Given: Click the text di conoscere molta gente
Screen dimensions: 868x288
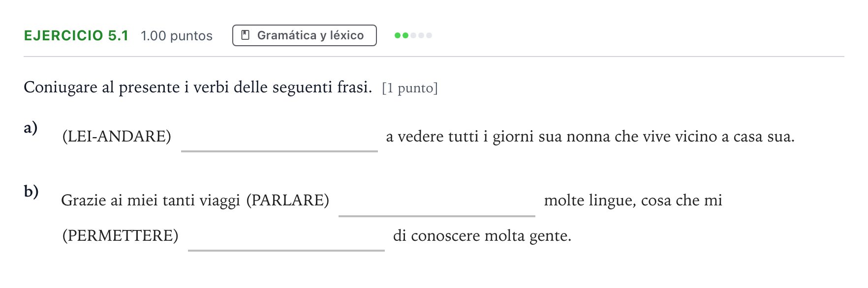Looking at the screenshot, I should click(x=482, y=236).
